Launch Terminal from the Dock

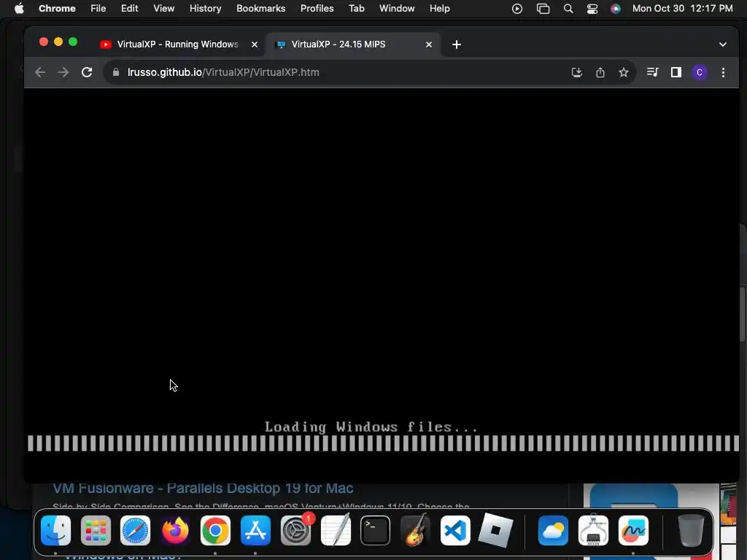pyautogui.click(x=376, y=530)
